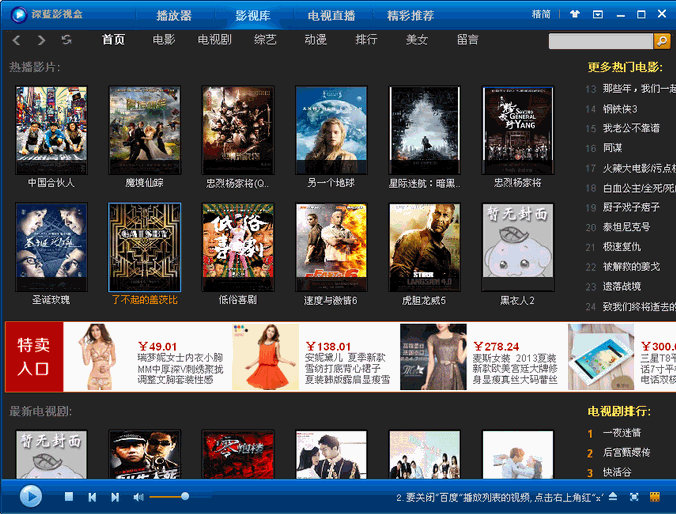Open the 留言 page

click(467, 40)
